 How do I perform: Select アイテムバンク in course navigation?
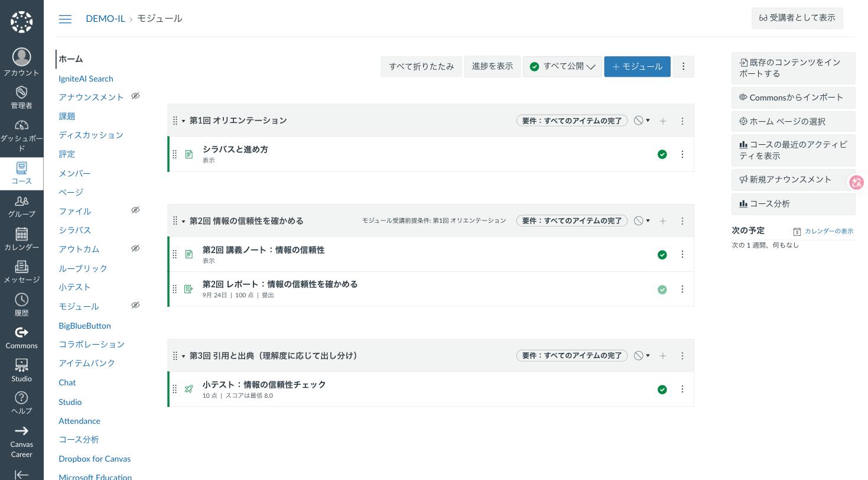pyautogui.click(x=87, y=364)
